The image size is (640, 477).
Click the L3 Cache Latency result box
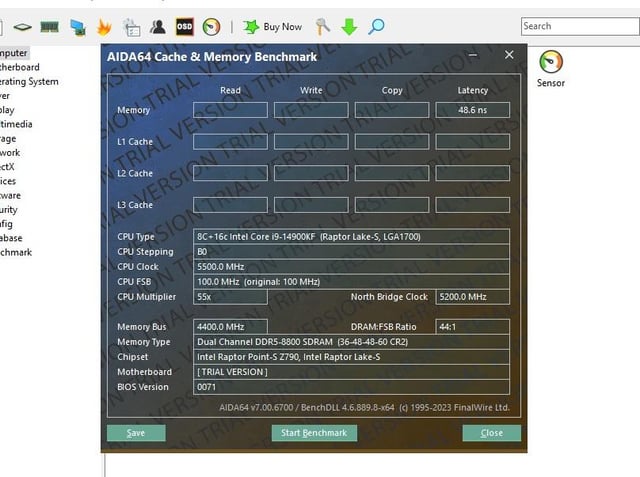(472, 205)
